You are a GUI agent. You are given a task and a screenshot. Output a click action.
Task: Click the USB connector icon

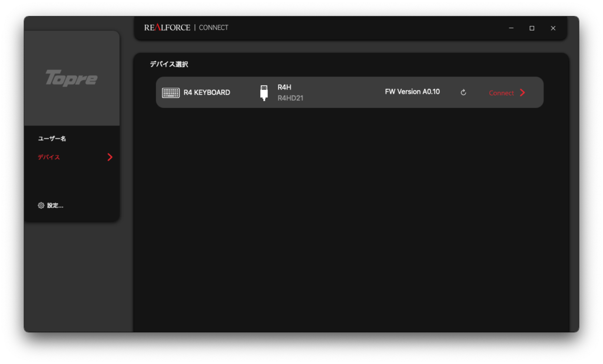[264, 92]
